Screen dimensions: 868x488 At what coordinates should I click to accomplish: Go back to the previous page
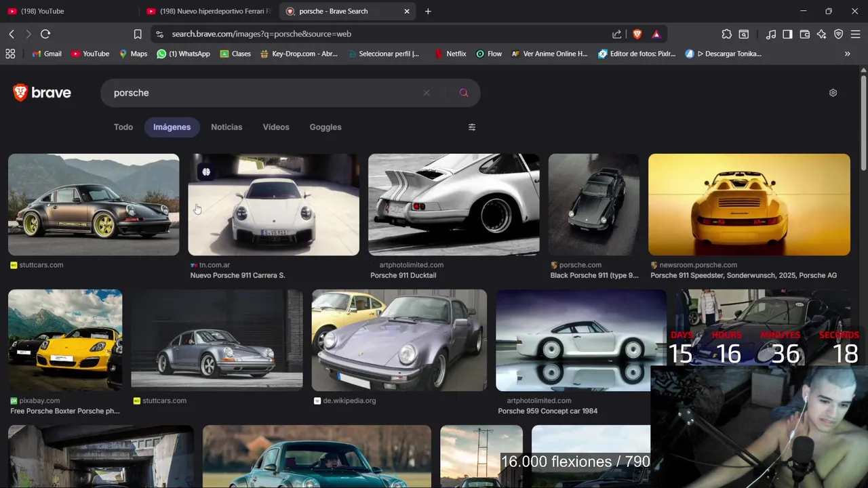pyautogui.click(x=12, y=34)
